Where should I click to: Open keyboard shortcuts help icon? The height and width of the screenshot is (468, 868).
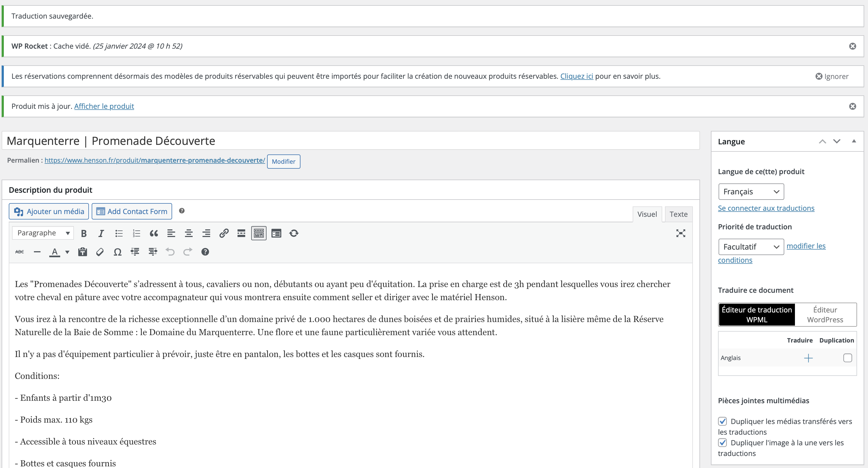pyautogui.click(x=205, y=252)
